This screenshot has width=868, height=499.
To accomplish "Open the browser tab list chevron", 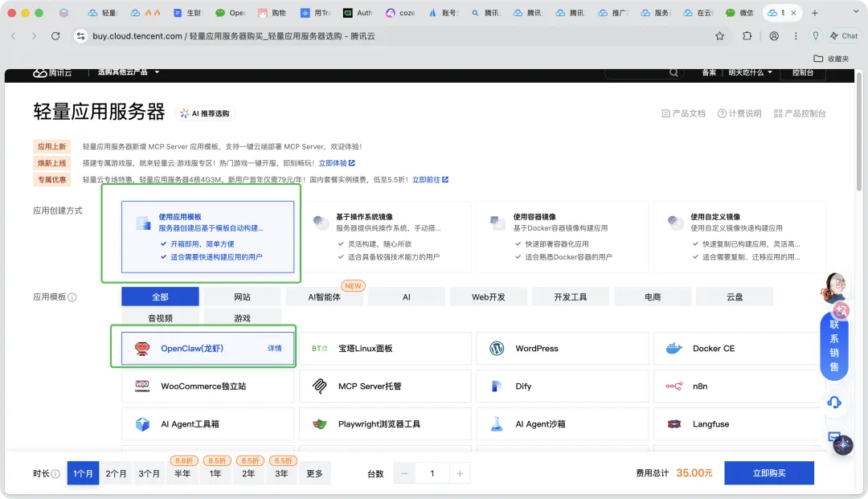I will tap(856, 12).
